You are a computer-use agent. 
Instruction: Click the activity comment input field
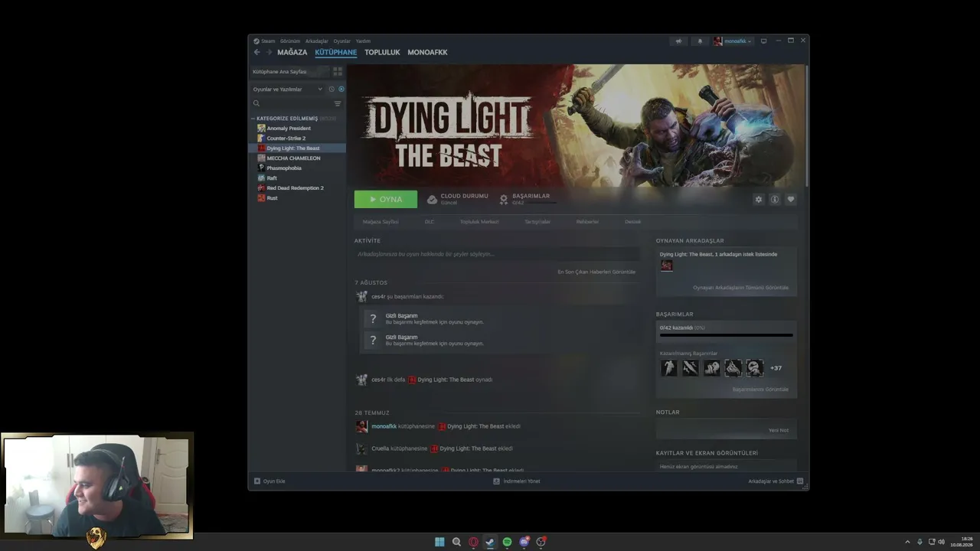pyautogui.click(x=497, y=254)
